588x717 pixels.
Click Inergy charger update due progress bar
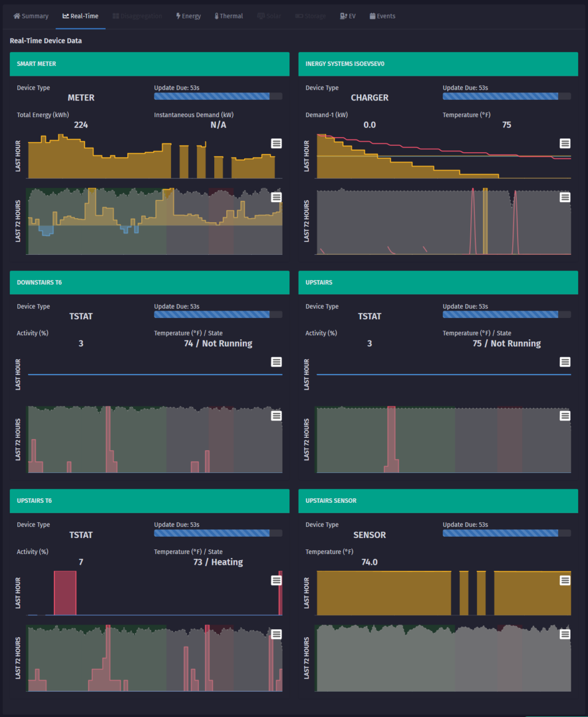coord(507,96)
